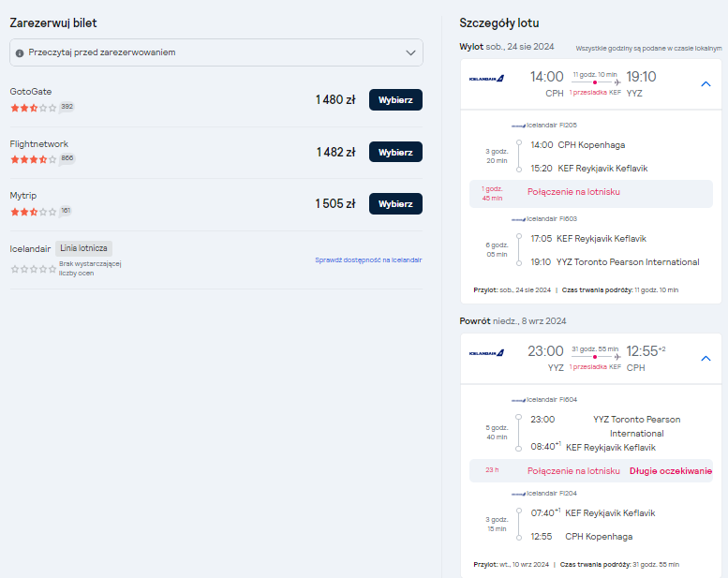Click the 'Linia lotnicza' tag next to Icelandair

point(83,248)
